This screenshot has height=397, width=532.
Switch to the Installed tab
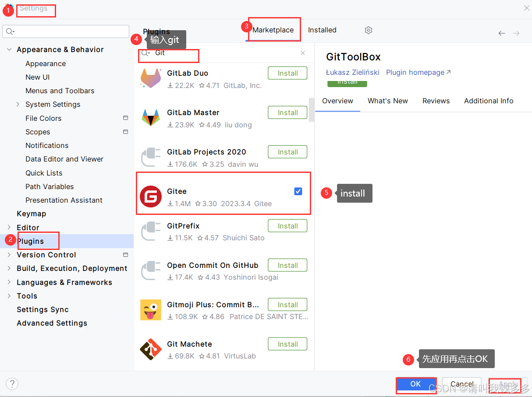[322, 30]
